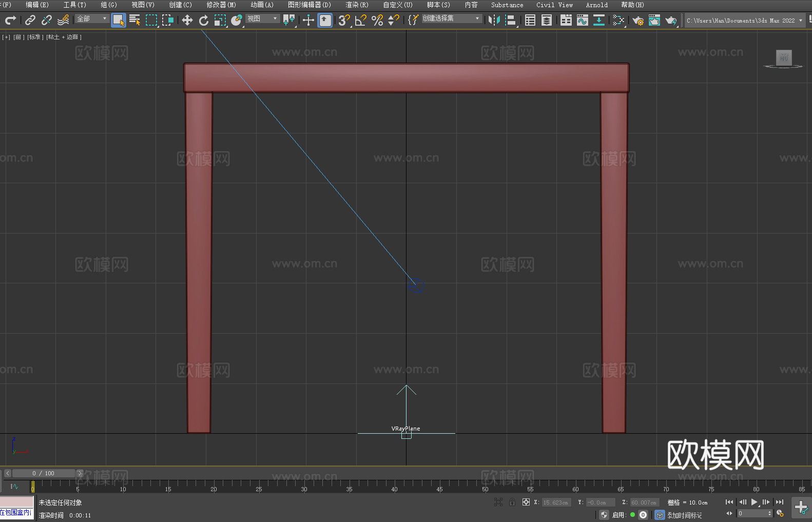This screenshot has height=522, width=812.
Task: Click the time slider 0 / 100 handle
Action: point(44,473)
